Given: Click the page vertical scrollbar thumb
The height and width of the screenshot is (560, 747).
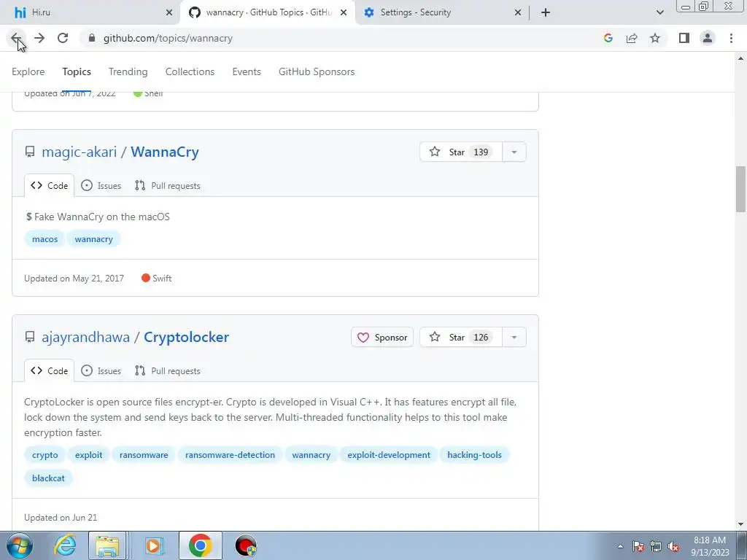Looking at the screenshot, I should pyautogui.click(x=740, y=189).
